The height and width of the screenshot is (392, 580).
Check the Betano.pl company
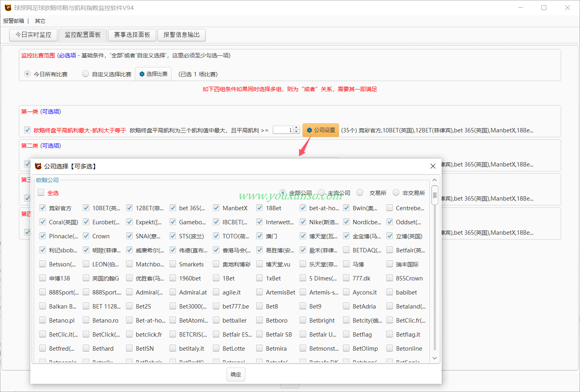43,320
